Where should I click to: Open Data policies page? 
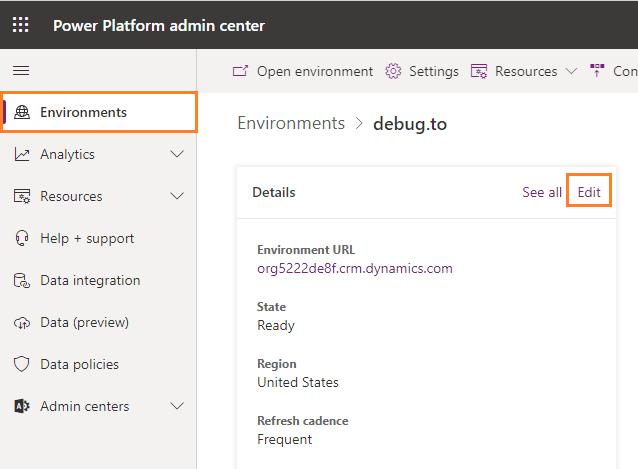point(99,364)
